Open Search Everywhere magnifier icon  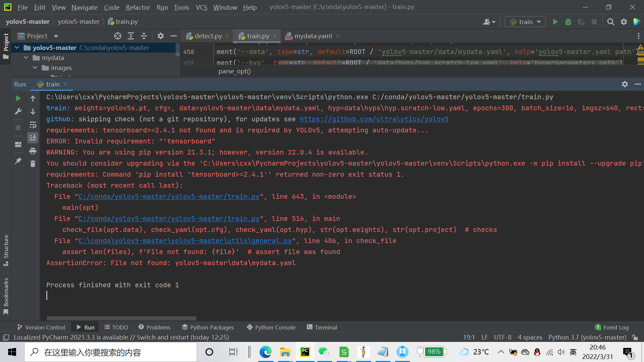(611, 22)
